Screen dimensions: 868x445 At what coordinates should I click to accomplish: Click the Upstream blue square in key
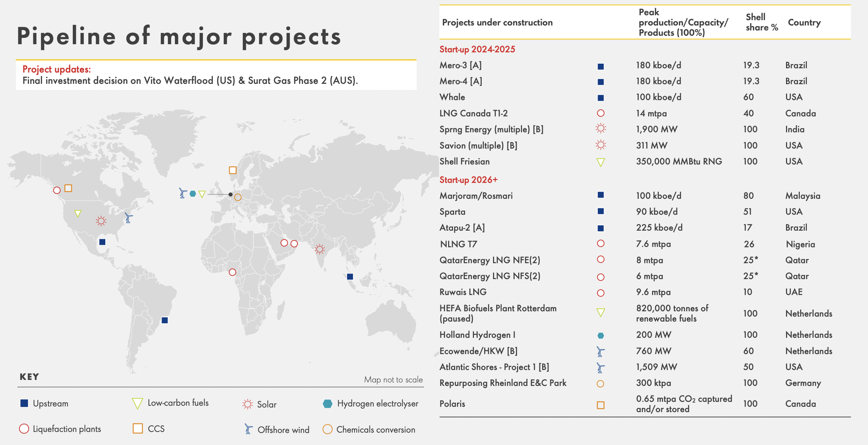coord(24,403)
